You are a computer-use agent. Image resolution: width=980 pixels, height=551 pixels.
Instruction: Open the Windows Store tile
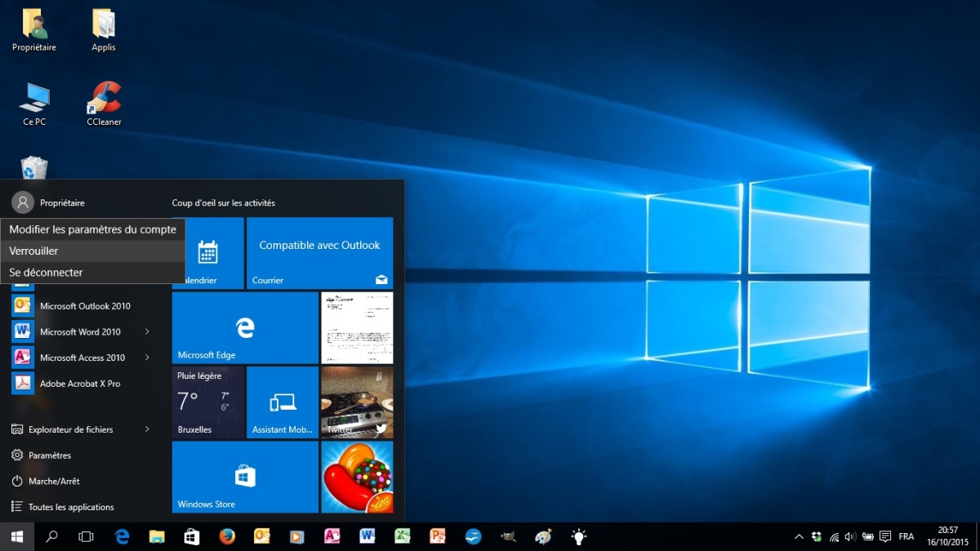coord(245,477)
